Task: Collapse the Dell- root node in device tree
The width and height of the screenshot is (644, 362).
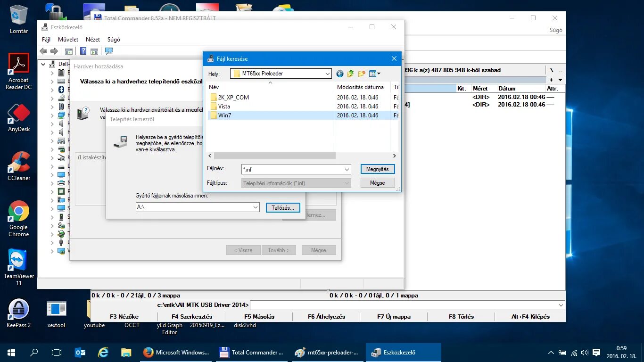Action: pyautogui.click(x=43, y=64)
